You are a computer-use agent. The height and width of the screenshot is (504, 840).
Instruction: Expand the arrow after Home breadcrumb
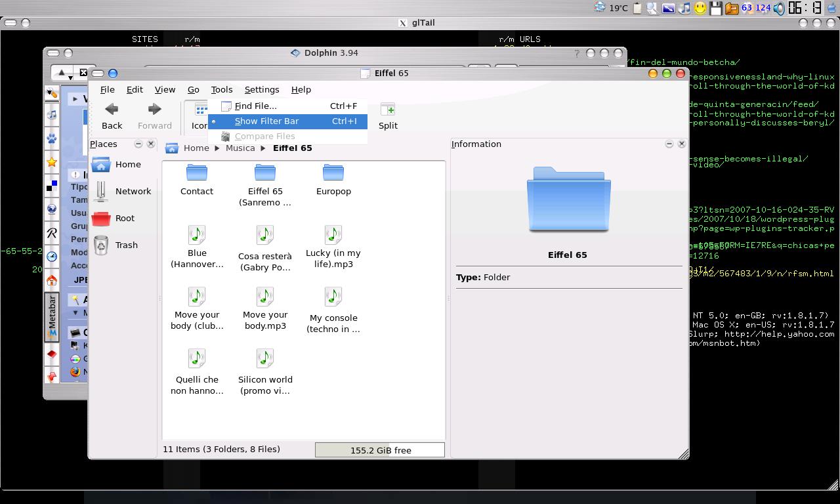[217, 148]
